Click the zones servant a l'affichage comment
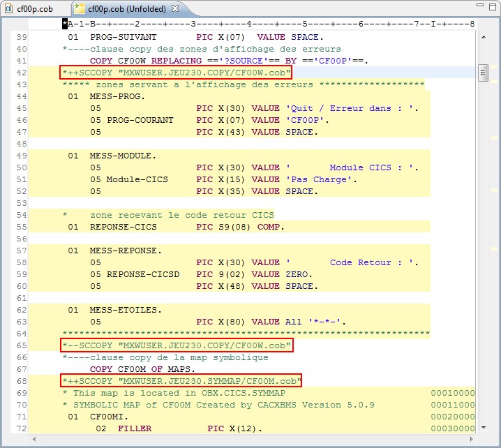This screenshot has width=501, height=448. click(244, 84)
